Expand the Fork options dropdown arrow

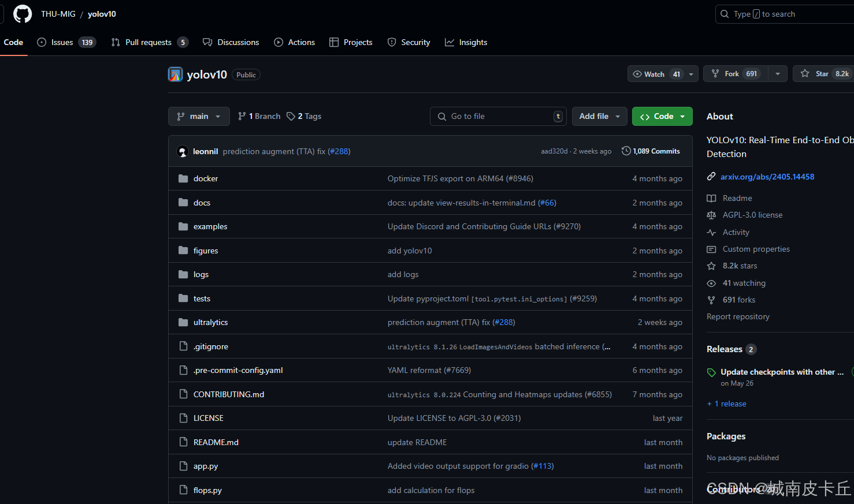[778, 74]
